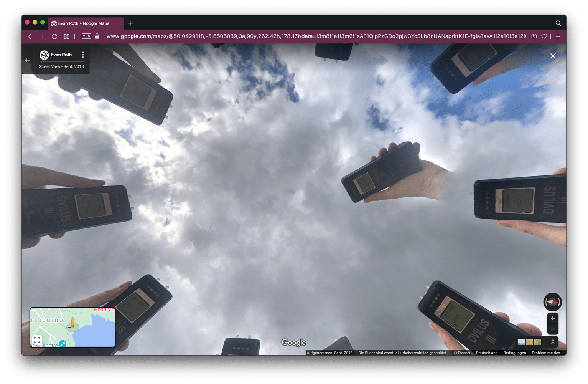This screenshot has width=588, height=384.
Task: Open site security info via padlock icon
Action: 97,36
